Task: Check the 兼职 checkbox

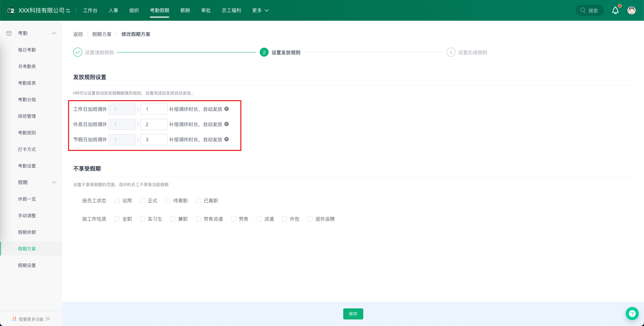Action: point(173,219)
